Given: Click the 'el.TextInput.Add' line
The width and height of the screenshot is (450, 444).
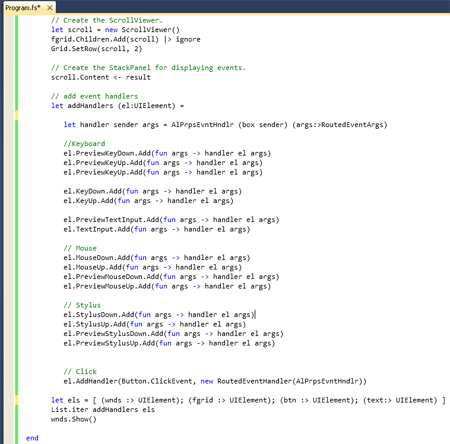Looking at the screenshot, I should [x=157, y=229].
